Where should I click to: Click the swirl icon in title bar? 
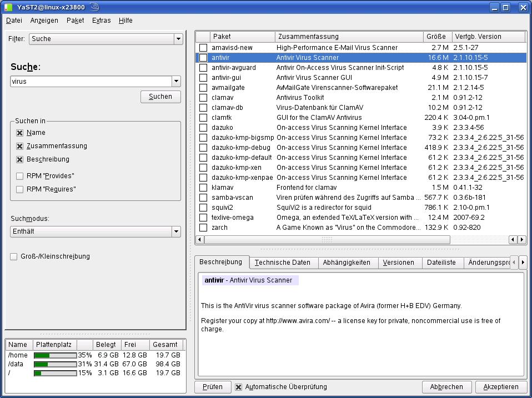point(94,7)
